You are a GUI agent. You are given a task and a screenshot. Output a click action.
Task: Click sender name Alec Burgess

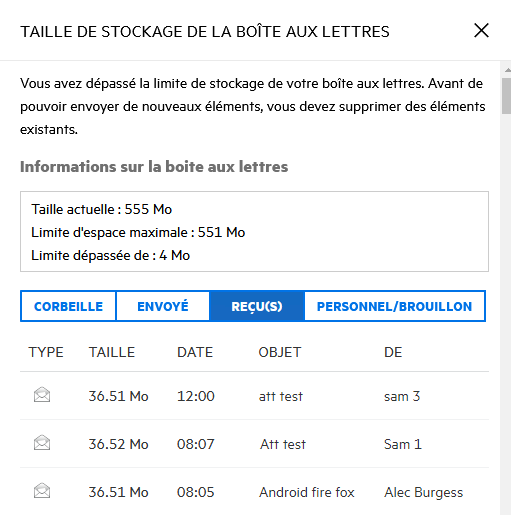[x=424, y=493]
